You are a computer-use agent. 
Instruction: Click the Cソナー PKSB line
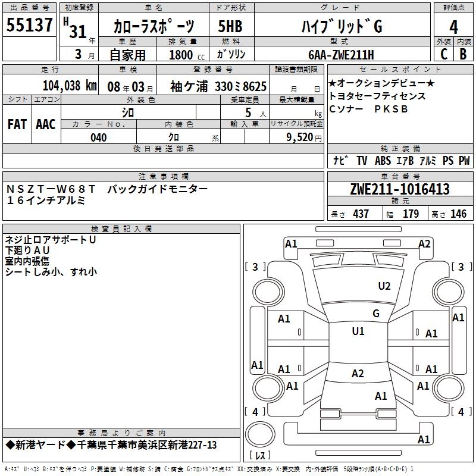[368, 109]
